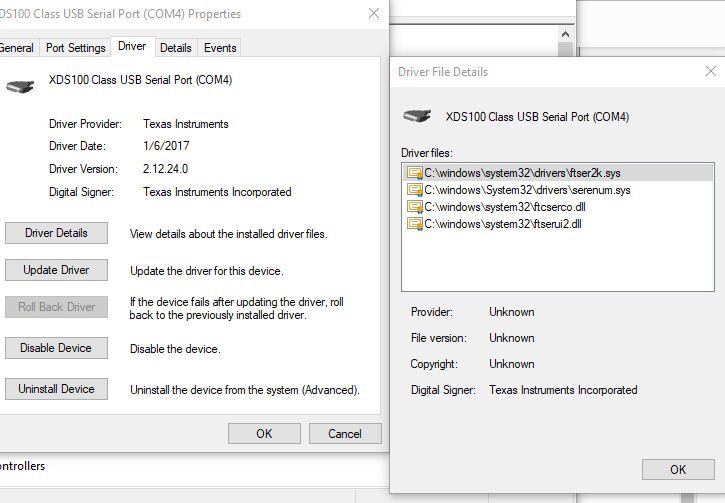Select serenum.sys driver file row

[x=558, y=190]
